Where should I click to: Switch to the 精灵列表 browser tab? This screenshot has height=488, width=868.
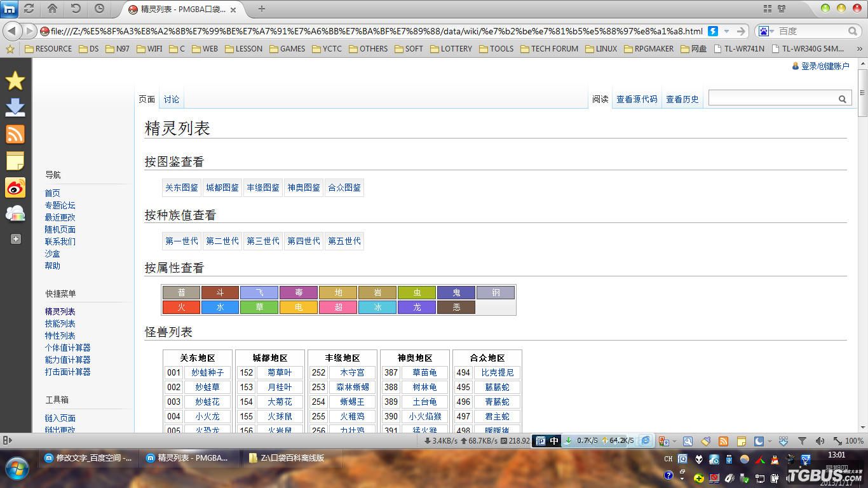tap(181, 10)
